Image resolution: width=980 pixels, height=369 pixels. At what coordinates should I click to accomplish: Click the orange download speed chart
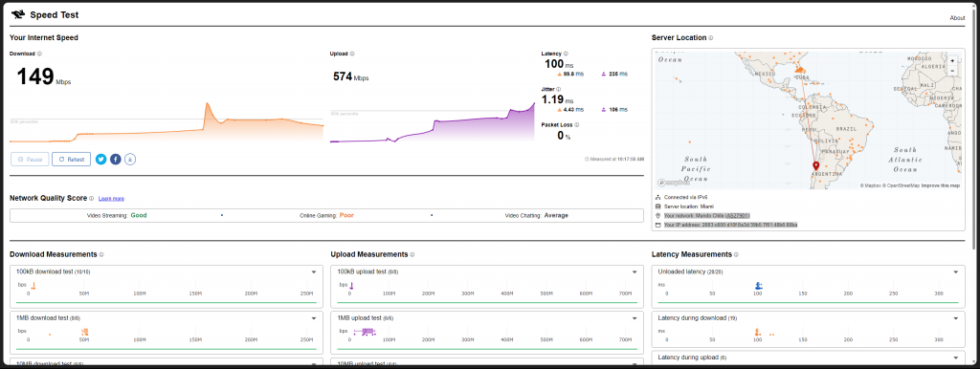click(167, 121)
